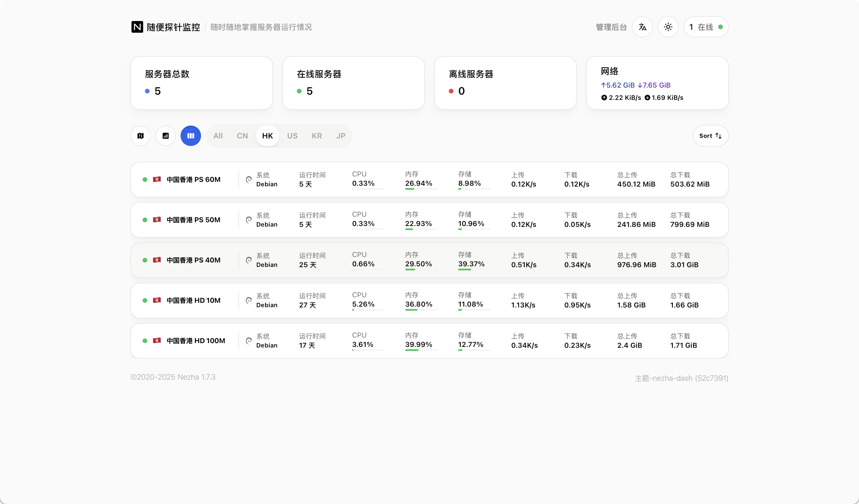Click green status dot of PS 40M
859x504 pixels.
click(145, 260)
